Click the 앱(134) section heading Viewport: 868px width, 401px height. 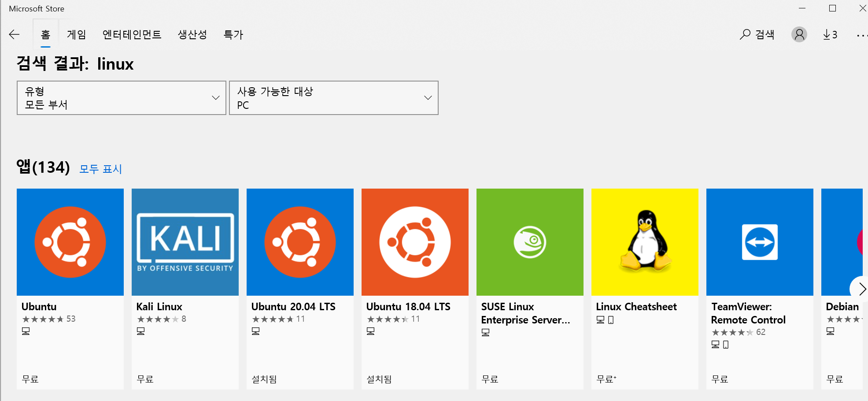43,167
